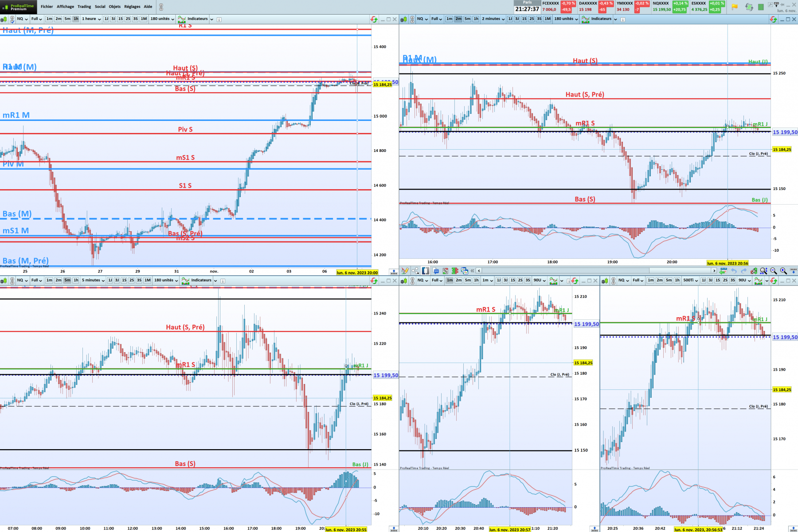Click the zoom out magnifier icon
The image size is (798, 532).
(x=774, y=271)
